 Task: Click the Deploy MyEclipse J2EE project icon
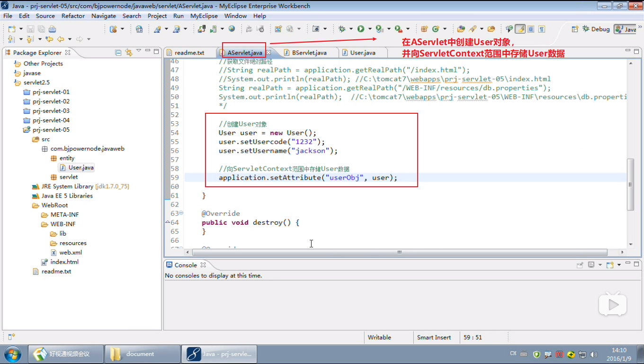202,29
